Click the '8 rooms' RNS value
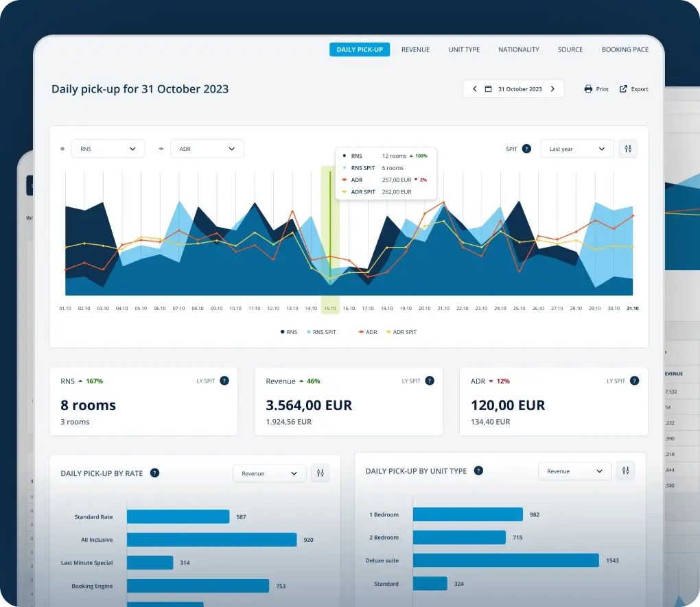Image resolution: width=700 pixels, height=607 pixels. click(x=89, y=405)
